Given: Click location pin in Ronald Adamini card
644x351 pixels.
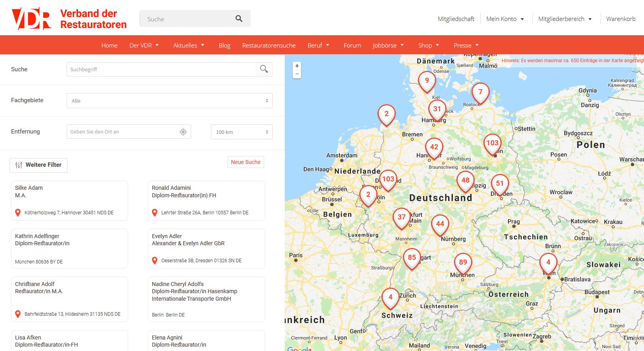Looking at the screenshot, I should (x=155, y=213).
